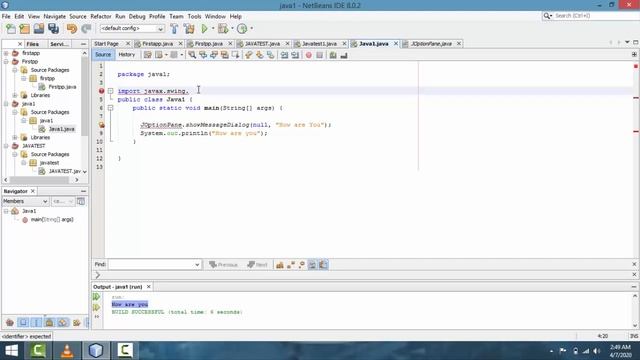Open the NetBeans cube icon on taskbar
Image resolution: width=640 pixels, height=360 pixels.
(96, 351)
